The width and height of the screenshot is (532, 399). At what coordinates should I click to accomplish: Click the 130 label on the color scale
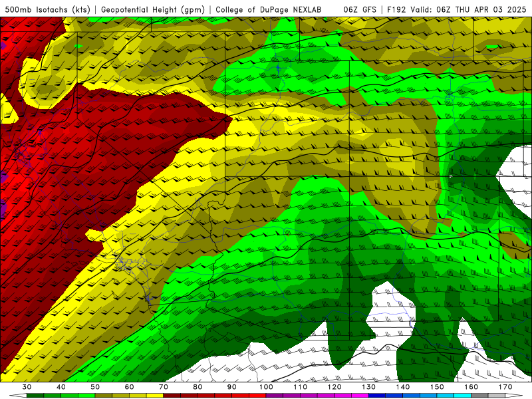(x=368, y=387)
